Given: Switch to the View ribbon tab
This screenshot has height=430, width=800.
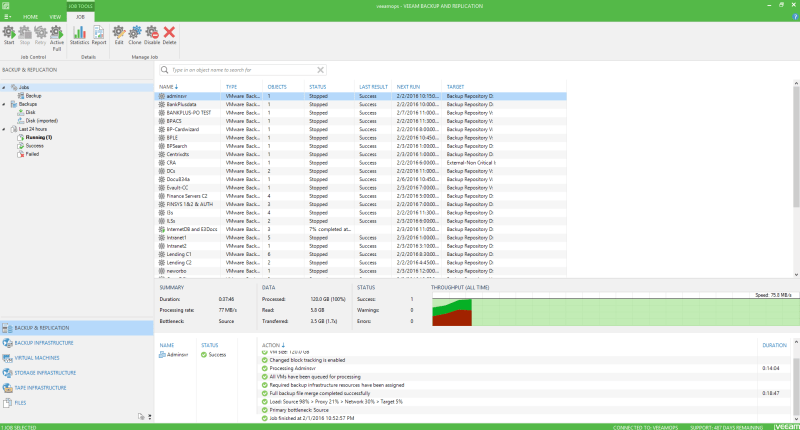Looking at the screenshot, I should point(56,17).
